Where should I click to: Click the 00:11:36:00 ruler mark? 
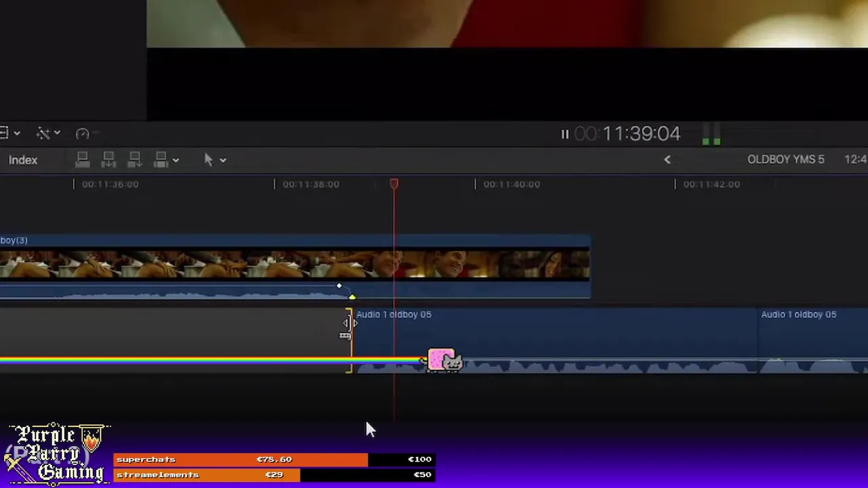(x=110, y=184)
